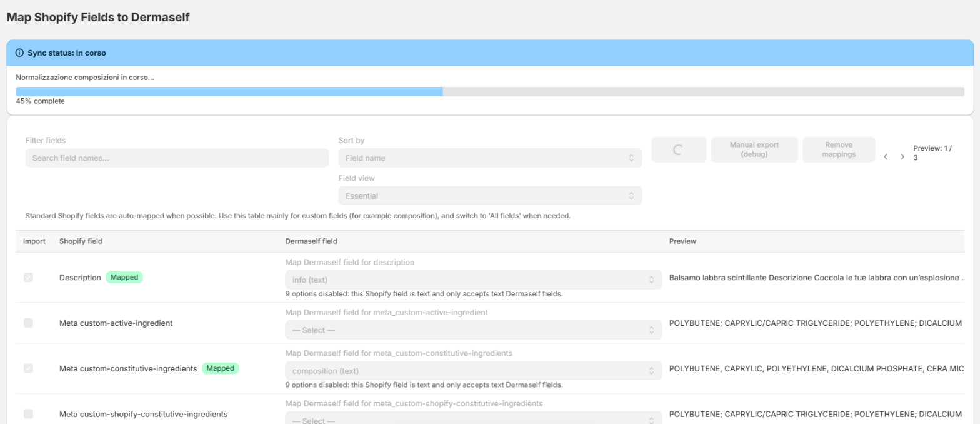Viewport: 980px width, 424px height.
Task: Click Meta custom-constitutive-ingredients field name
Action: pos(128,368)
